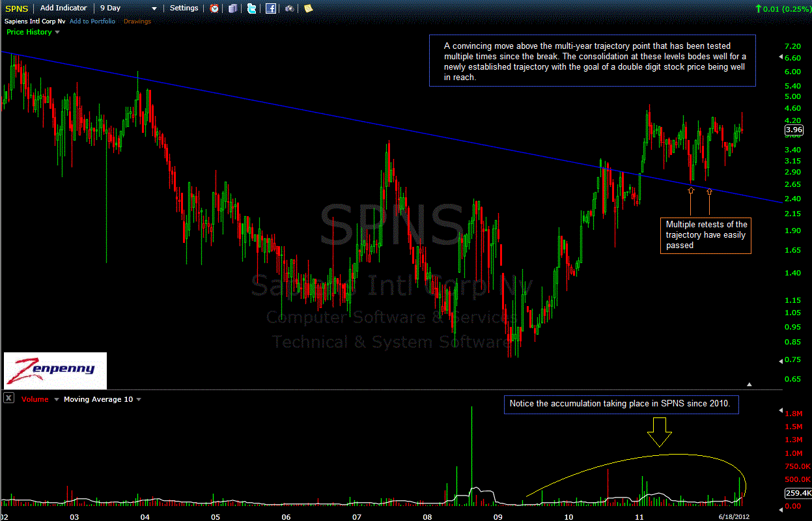Share chart via the Facebook icon
This screenshot has width=812, height=521.
[271, 8]
